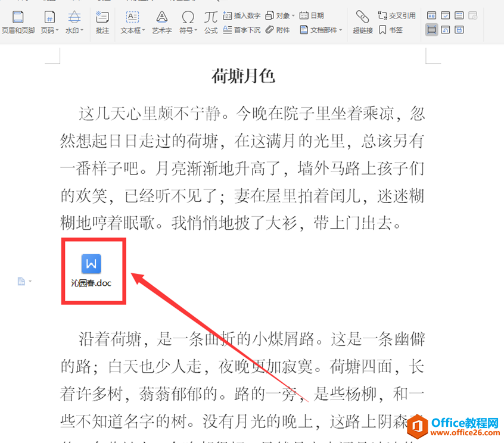Click the line starting 沿着荷塘，是一条曲折
This screenshot has width=504, height=443.
252,339
